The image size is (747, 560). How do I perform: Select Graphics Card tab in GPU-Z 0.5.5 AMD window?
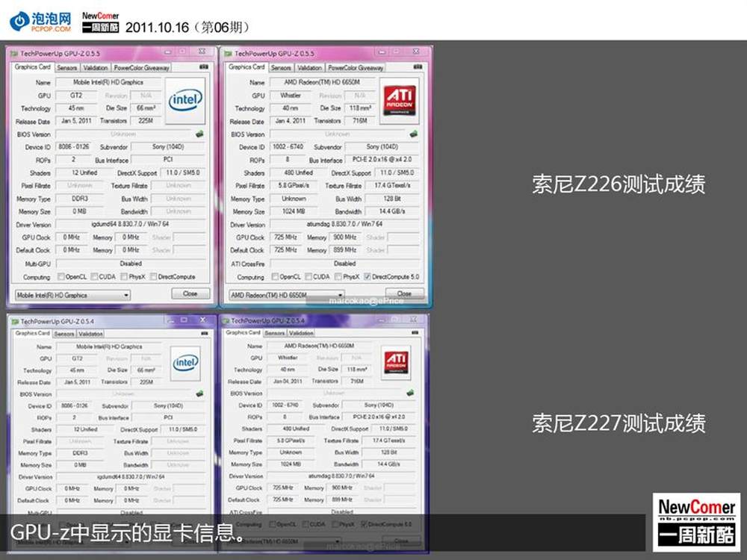tap(247, 67)
